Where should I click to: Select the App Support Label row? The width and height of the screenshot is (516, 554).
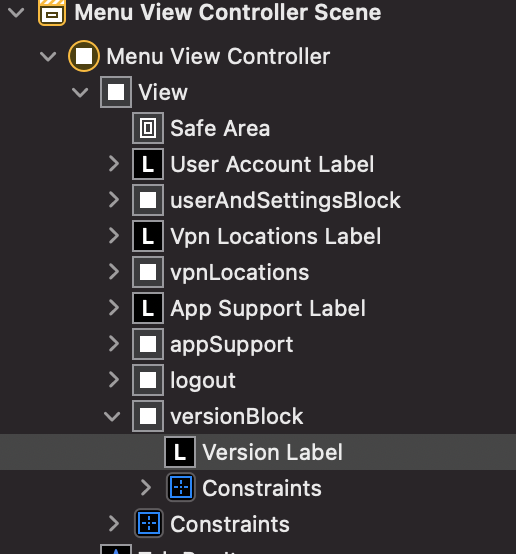[258, 308]
